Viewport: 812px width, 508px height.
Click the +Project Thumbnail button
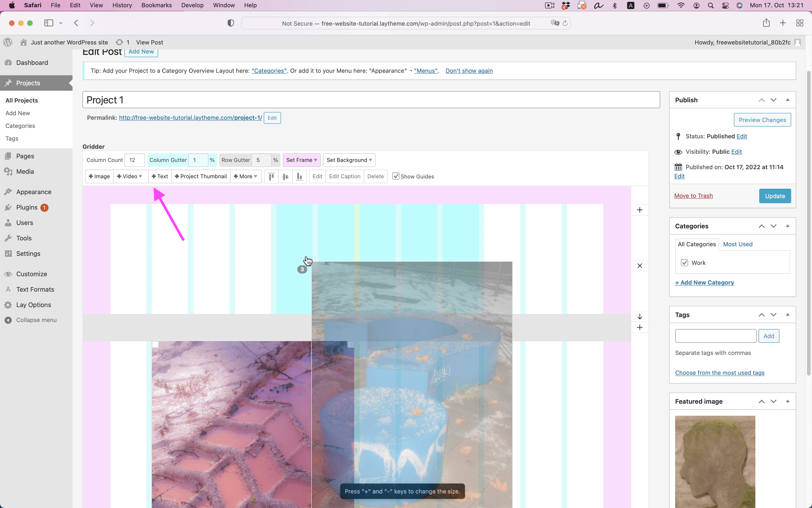tap(201, 176)
